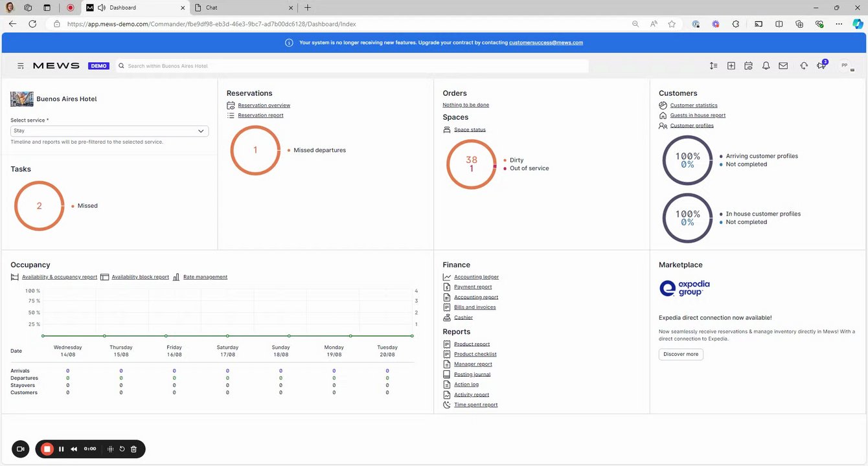The image size is (868, 466).
Task: Open the mail envelope icon
Action: pyautogui.click(x=783, y=66)
